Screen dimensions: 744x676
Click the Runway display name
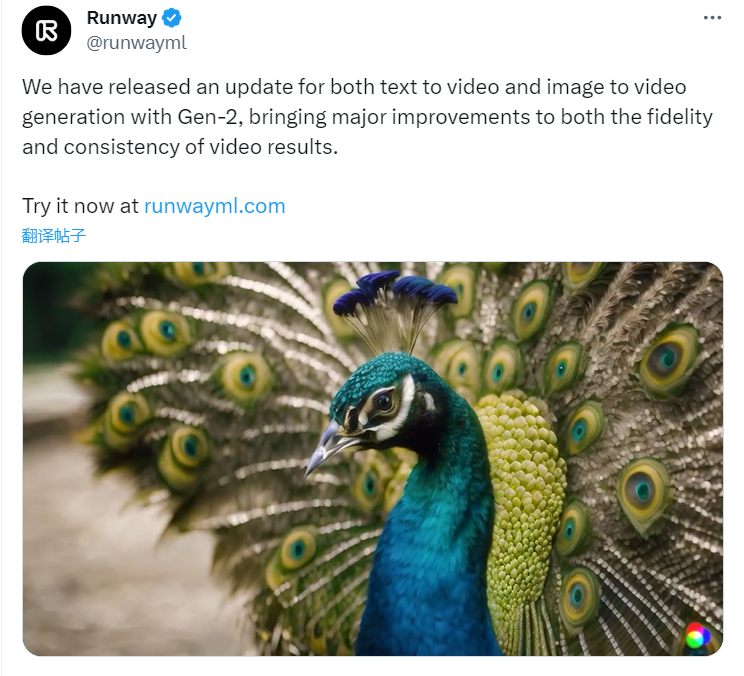pos(121,18)
